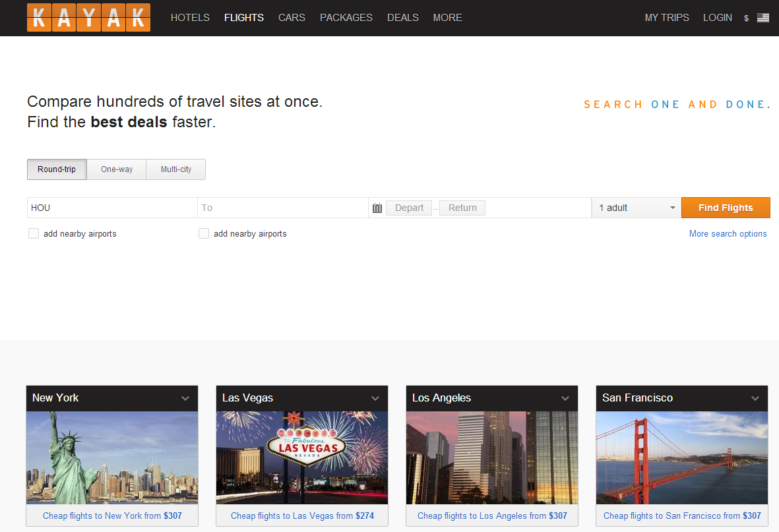Click the Find Flights button
The width and height of the screenshot is (779, 532).
tap(726, 208)
